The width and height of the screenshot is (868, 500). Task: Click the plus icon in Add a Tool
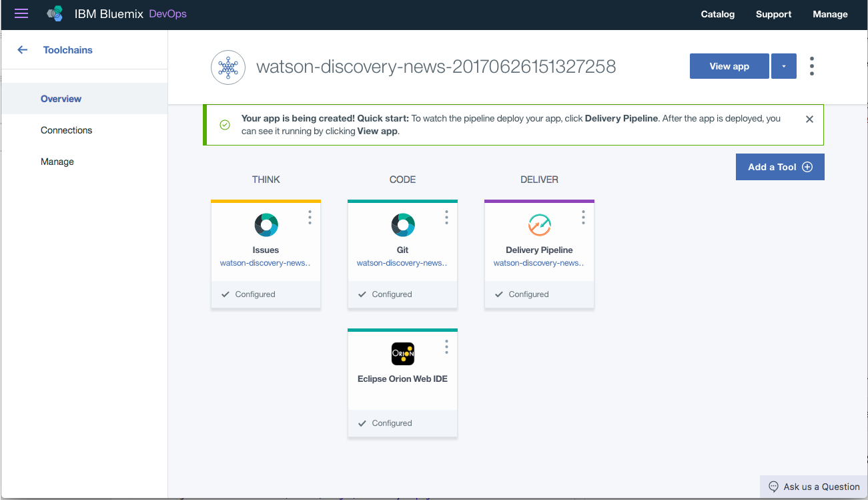[x=807, y=167]
